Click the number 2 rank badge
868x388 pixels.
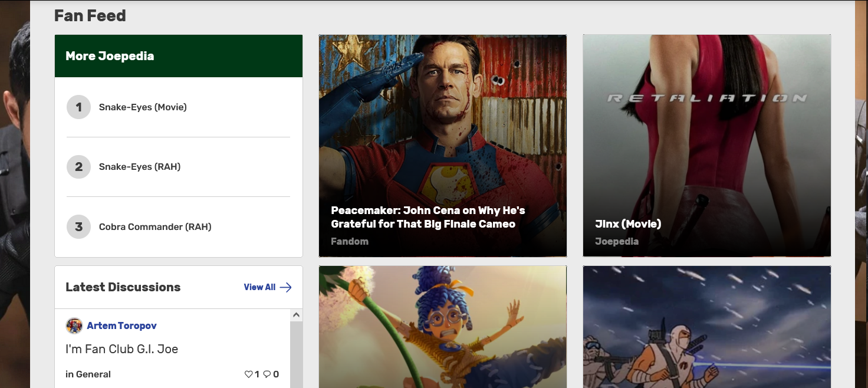[x=78, y=167]
